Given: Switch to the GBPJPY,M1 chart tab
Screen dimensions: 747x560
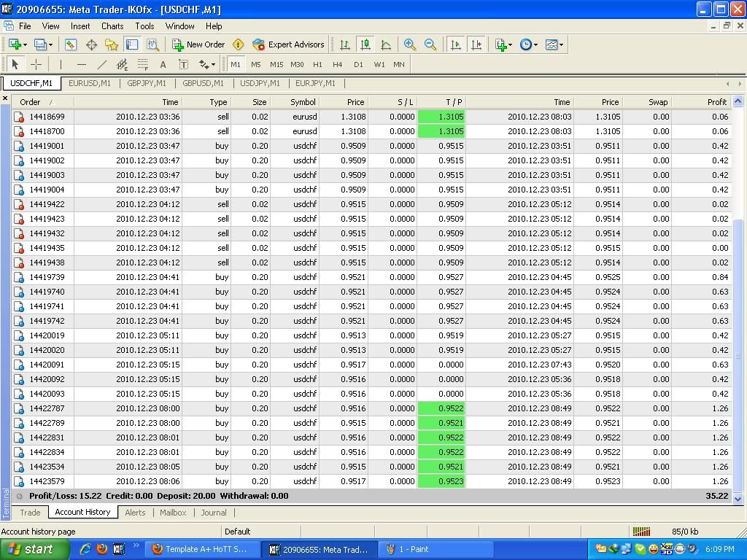Looking at the screenshot, I should point(147,83).
